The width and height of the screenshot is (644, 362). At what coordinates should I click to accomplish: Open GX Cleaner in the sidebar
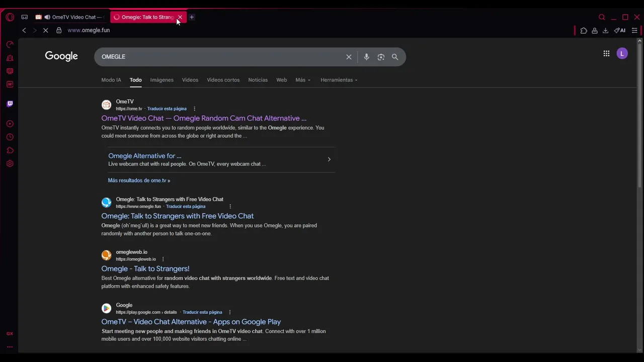(10, 58)
